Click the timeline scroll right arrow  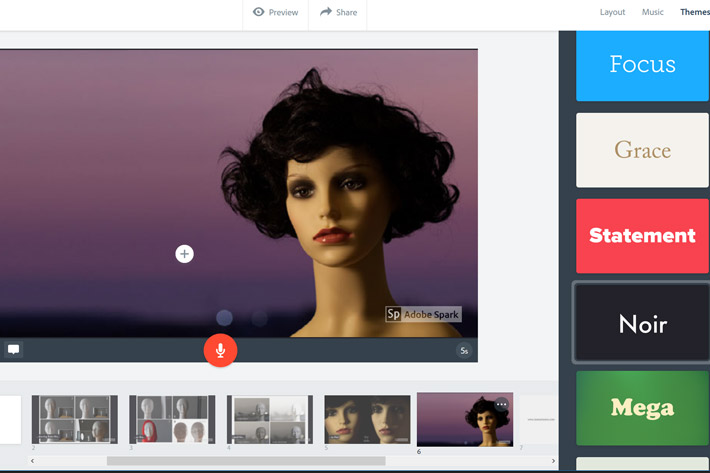(553, 461)
